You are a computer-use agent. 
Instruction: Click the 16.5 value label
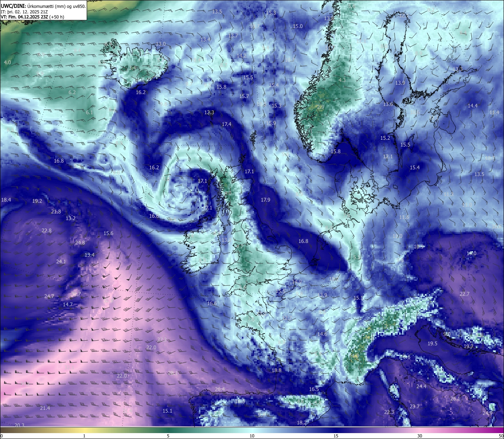[x=314, y=389]
